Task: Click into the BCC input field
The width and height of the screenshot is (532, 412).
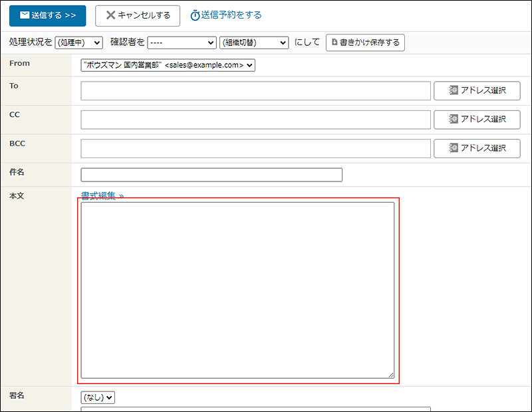Action: click(x=255, y=149)
